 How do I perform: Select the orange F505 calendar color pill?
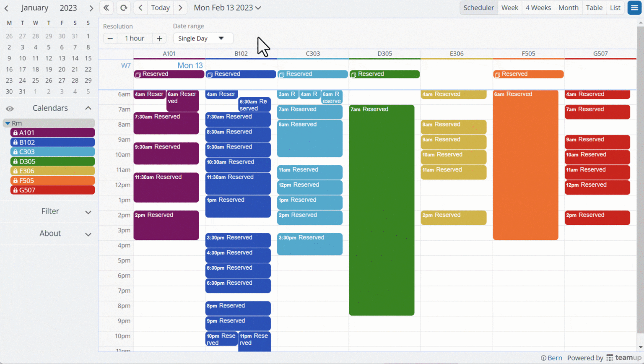52,180
